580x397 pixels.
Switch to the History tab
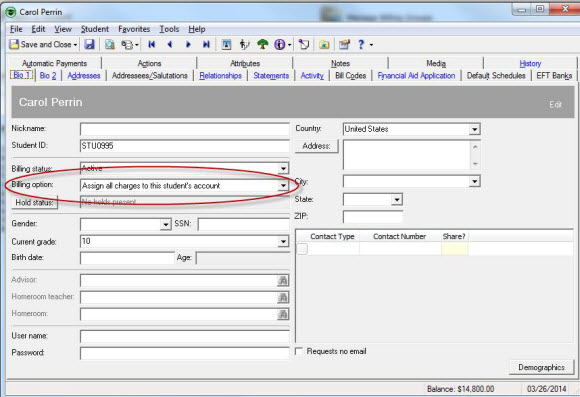click(530, 63)
